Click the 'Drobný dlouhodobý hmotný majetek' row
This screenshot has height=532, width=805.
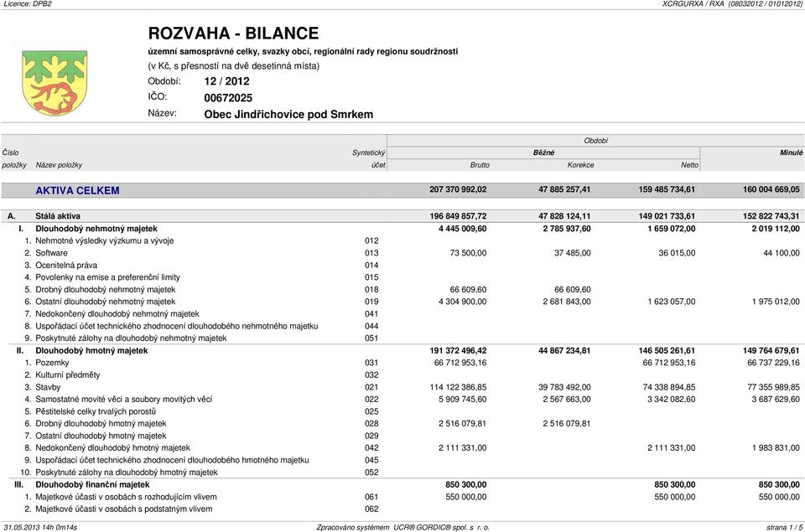pos(101,424)
